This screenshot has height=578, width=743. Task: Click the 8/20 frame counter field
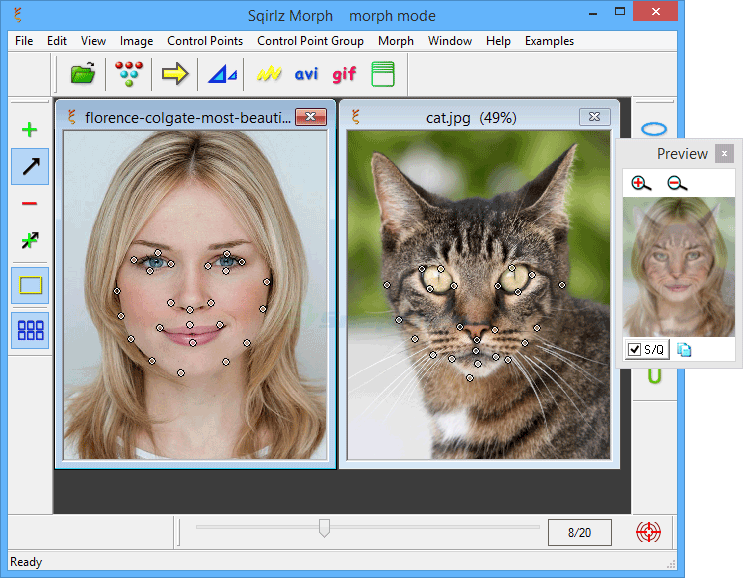(580, 533)
